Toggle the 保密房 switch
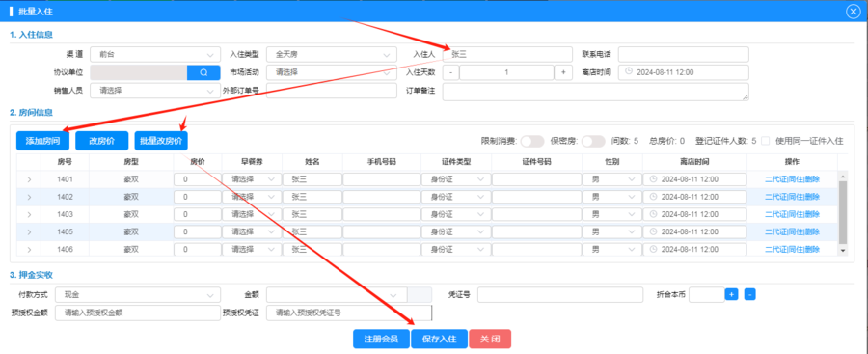 pyautogui.click(x=593, y=141)
